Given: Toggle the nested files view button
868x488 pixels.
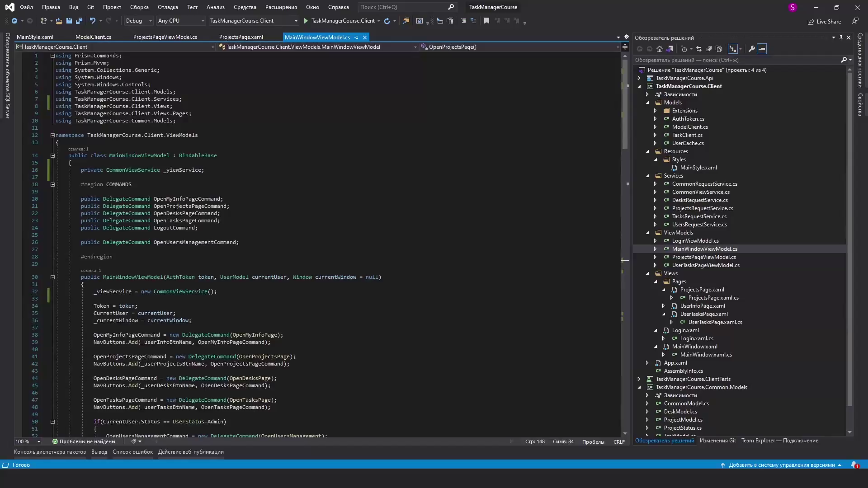Looking at the screenshot, I should (x=732, y=49).
